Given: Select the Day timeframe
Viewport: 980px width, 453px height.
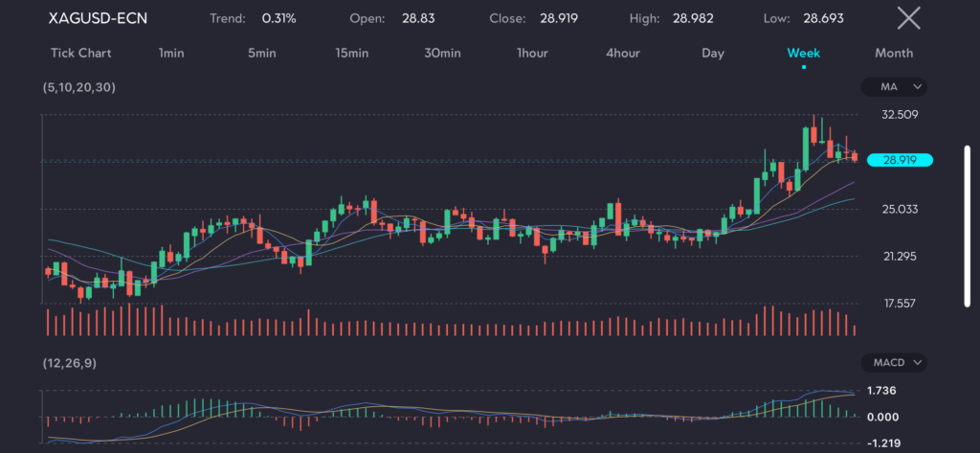Looking at the screenshot, I should pyautogui.click(x=713, y=53).
